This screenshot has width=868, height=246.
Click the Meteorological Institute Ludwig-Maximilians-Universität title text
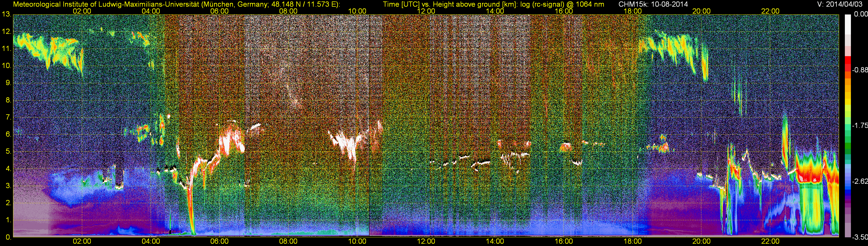click(x=176, y=4)
